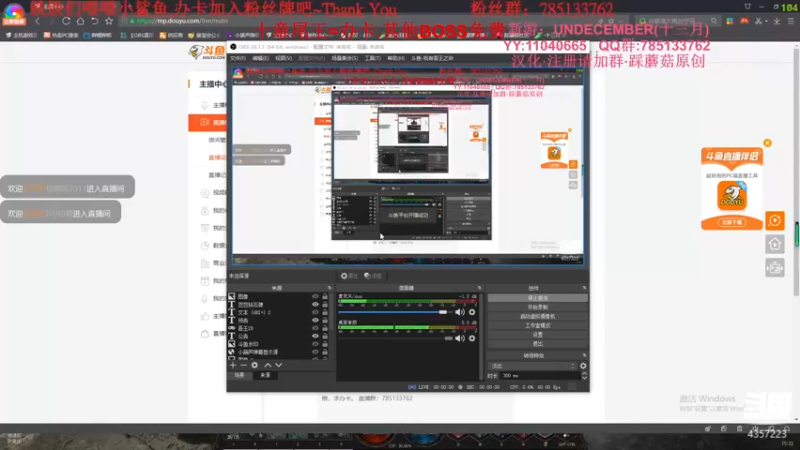Add a new source with the plus icon

pyautogui.click(x=233, y=365)
